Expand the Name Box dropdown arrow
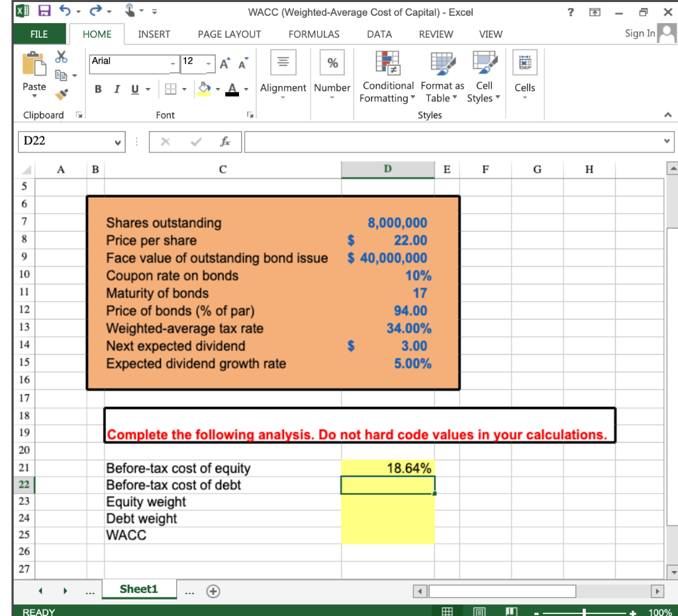 click(118, 142)
